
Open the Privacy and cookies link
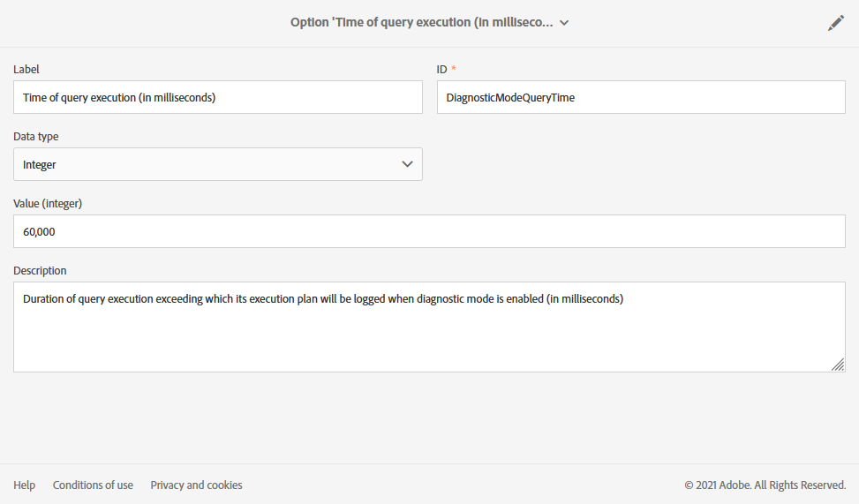pyautogui.click(x=196, y=485)
